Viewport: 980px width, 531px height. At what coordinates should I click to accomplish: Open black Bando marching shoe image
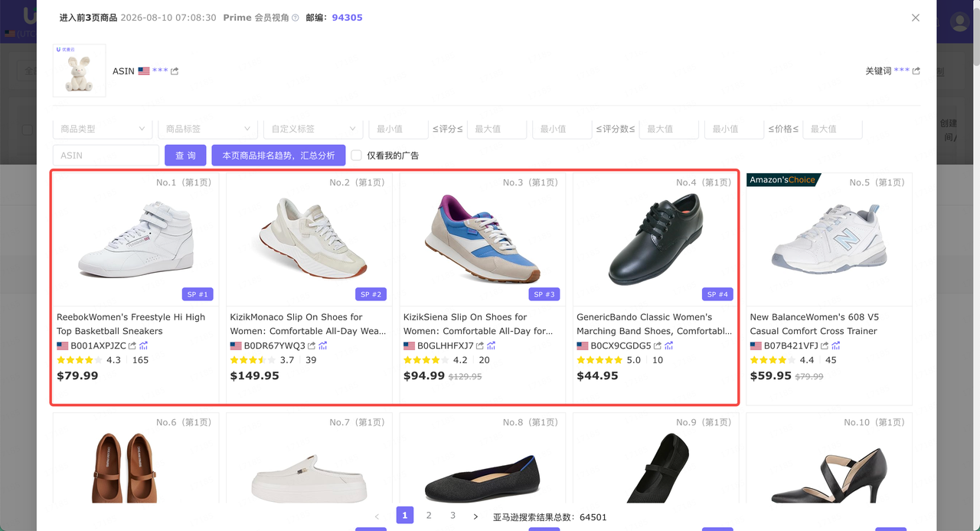coord(656,239)
